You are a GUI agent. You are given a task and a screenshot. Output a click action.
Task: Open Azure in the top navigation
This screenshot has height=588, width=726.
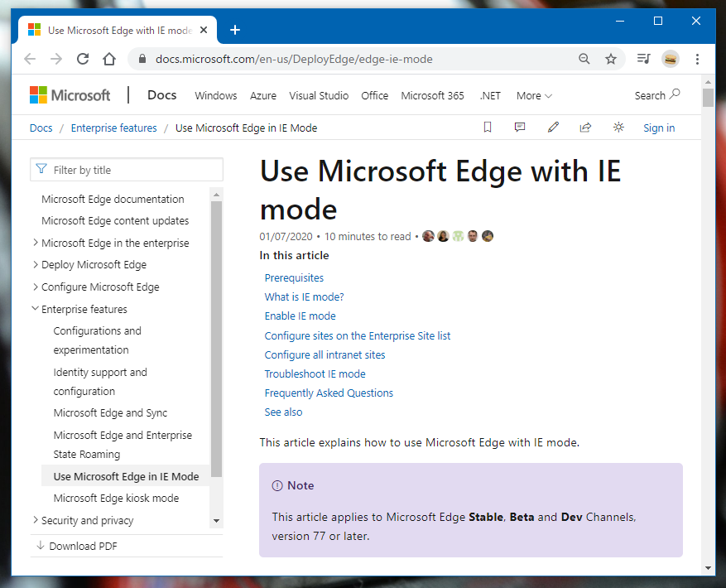coord(263,95)
